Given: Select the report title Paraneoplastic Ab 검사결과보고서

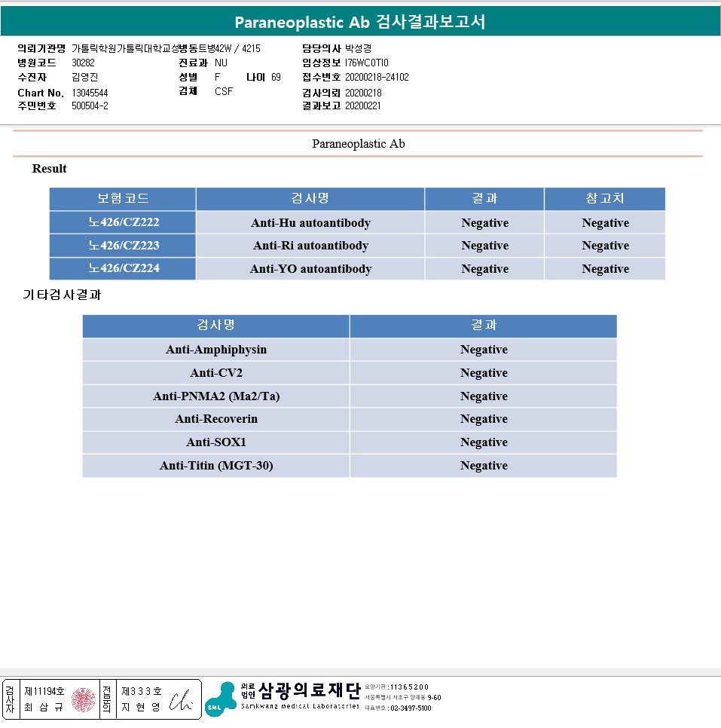Looking at the screenshot, I should (360, 22).
